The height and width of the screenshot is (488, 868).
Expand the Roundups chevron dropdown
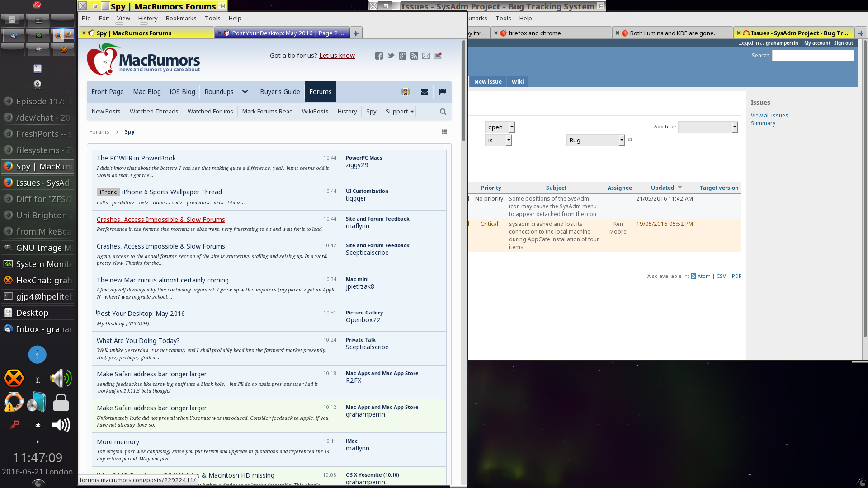tap(245, 92)
